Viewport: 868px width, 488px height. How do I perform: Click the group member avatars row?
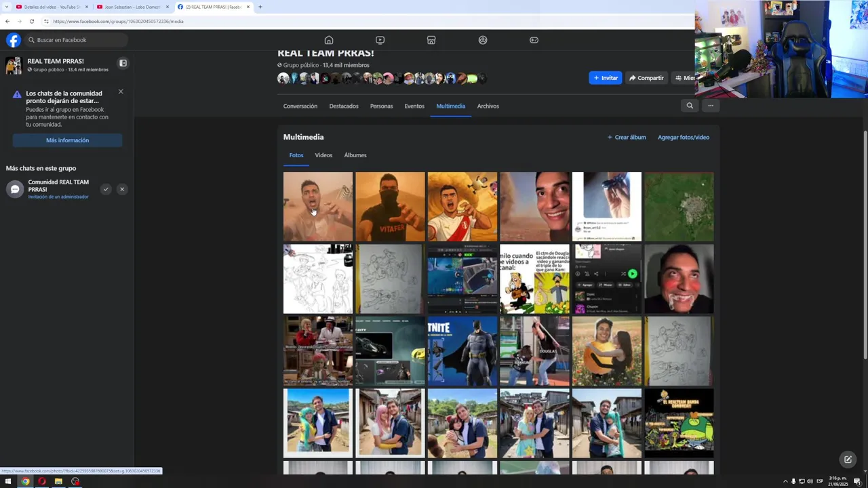[x=382, y=79]
